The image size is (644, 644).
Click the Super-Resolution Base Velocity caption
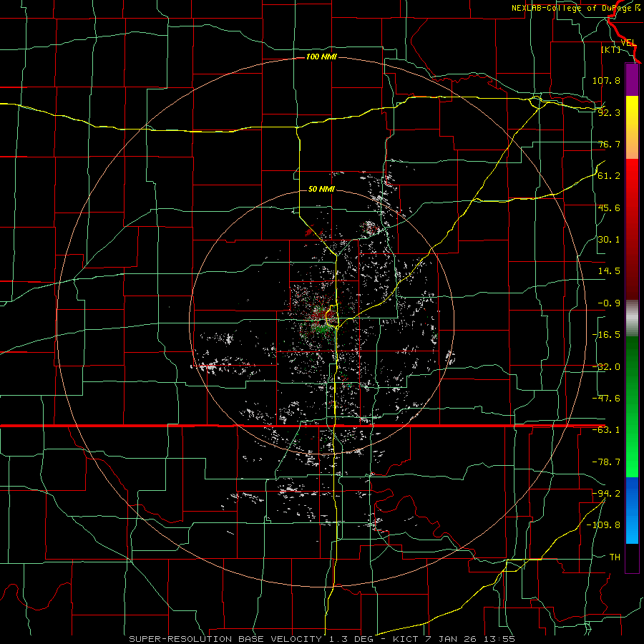[321, 639]
